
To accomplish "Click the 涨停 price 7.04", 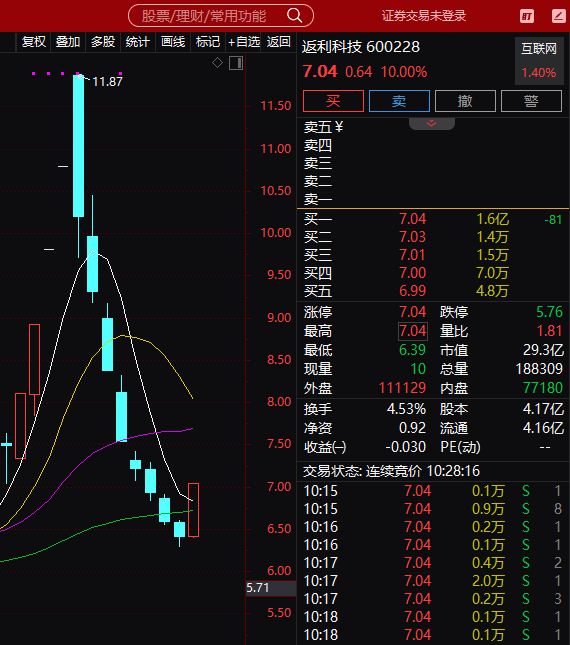I will tap(412, 312).
